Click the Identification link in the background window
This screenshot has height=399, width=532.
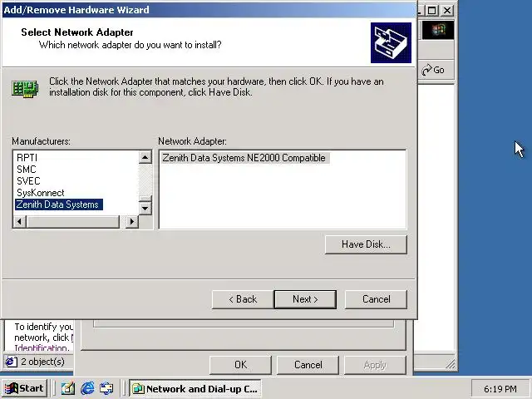[42, 348]
